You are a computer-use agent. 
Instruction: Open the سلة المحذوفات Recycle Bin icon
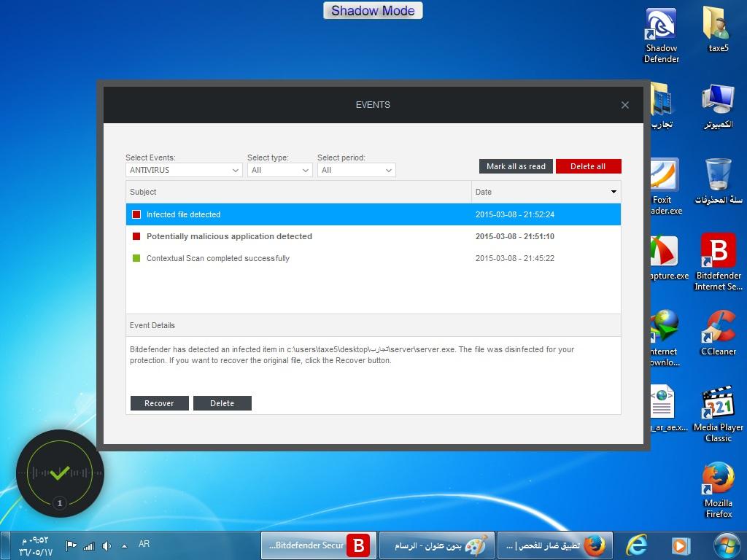pyautogui.click(x=718, y=182)
